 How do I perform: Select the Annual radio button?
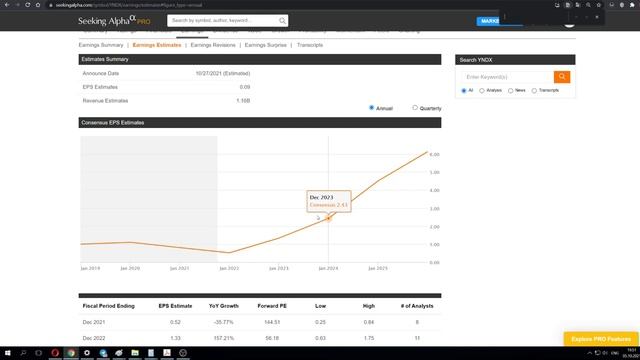pos(371,108)
